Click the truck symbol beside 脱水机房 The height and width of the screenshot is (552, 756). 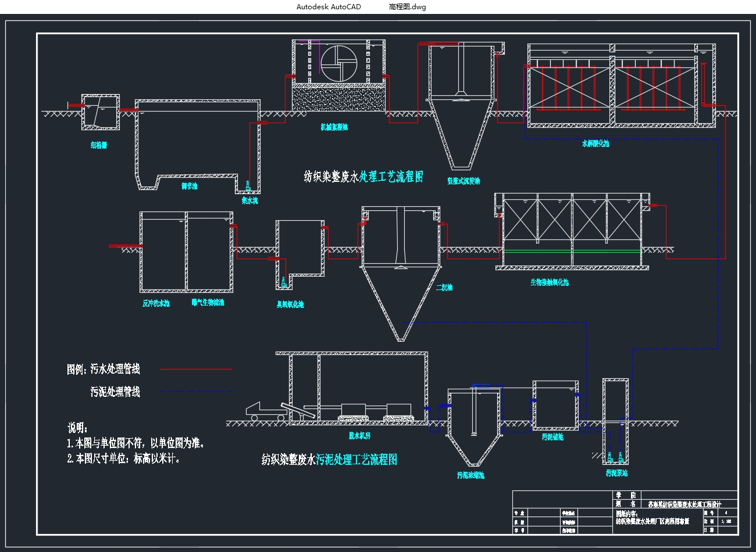click(x=265, y=411)
